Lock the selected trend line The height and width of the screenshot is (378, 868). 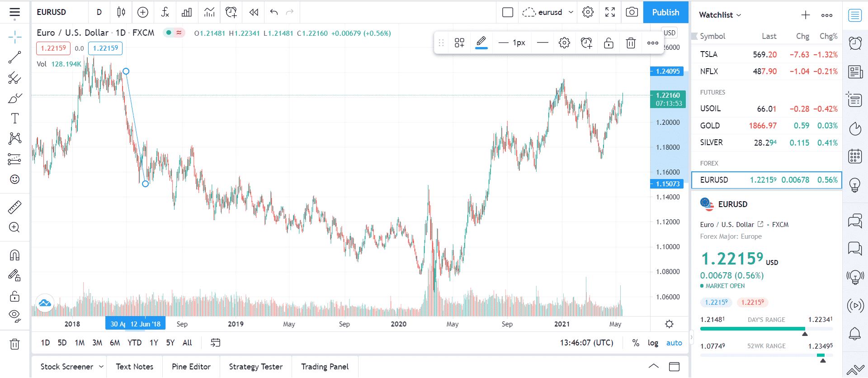pyautogui.click(x=609, y=43)
